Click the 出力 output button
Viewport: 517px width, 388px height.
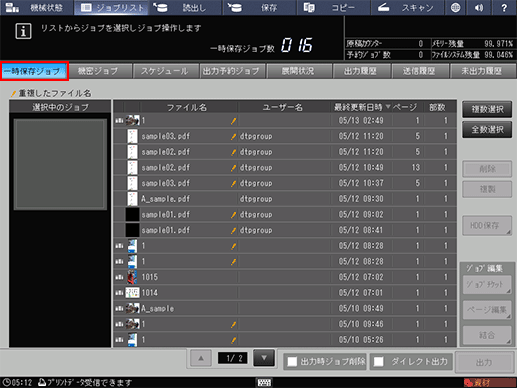484,362
